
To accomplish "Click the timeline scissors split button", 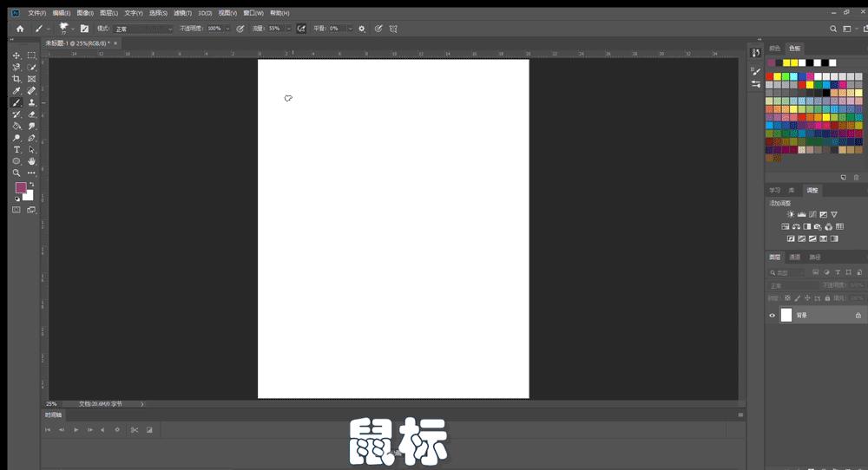I will click(x=134, y=429).
